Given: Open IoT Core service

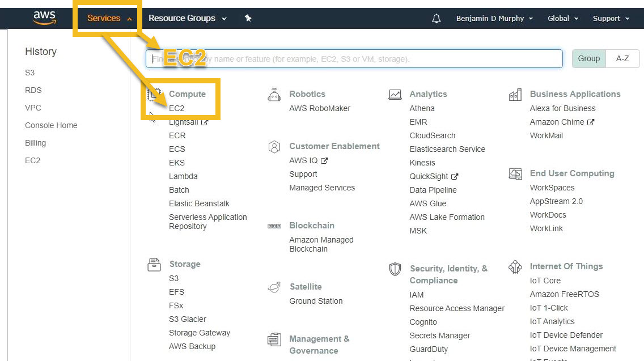Looking at the screenshot, I should point(545,281).
